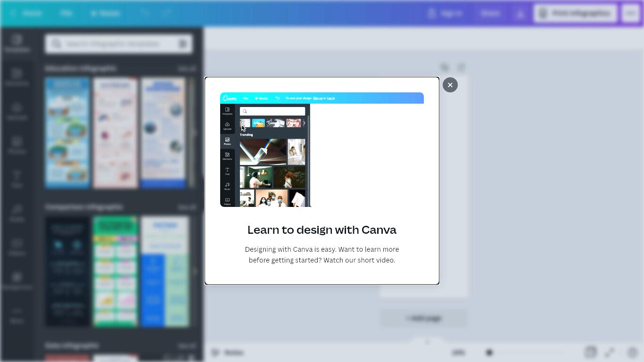Open the Notes panel
Viewport: 644px width, 362px height.
click(x=227, y=352)
